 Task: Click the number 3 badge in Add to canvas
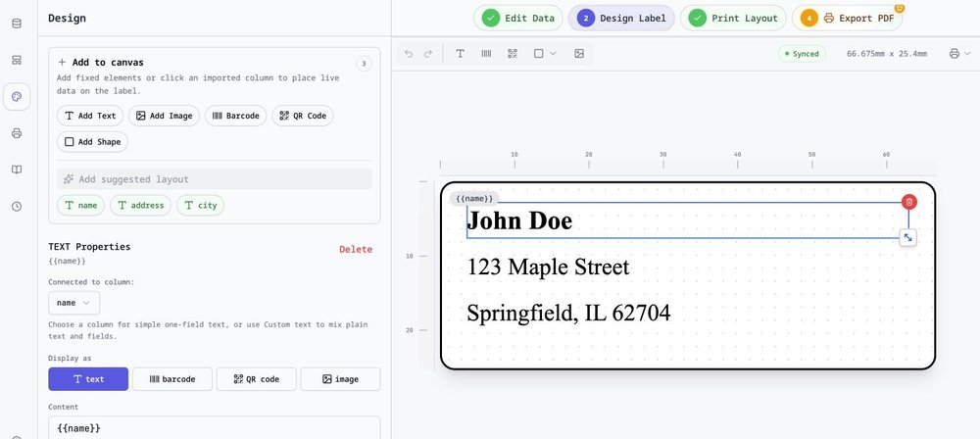pos(364,63)
